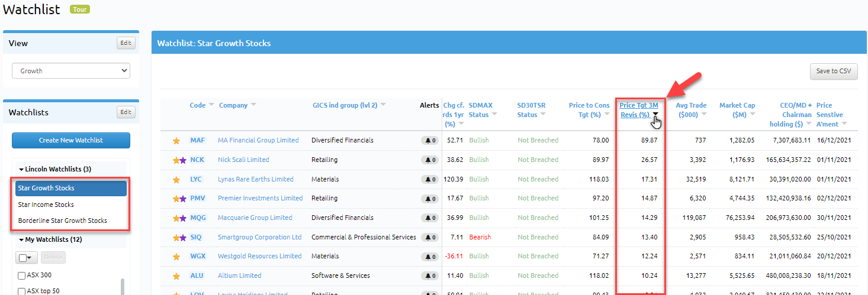
Task: Click Create New Watchlist button
Action: (x=71, y=140)
